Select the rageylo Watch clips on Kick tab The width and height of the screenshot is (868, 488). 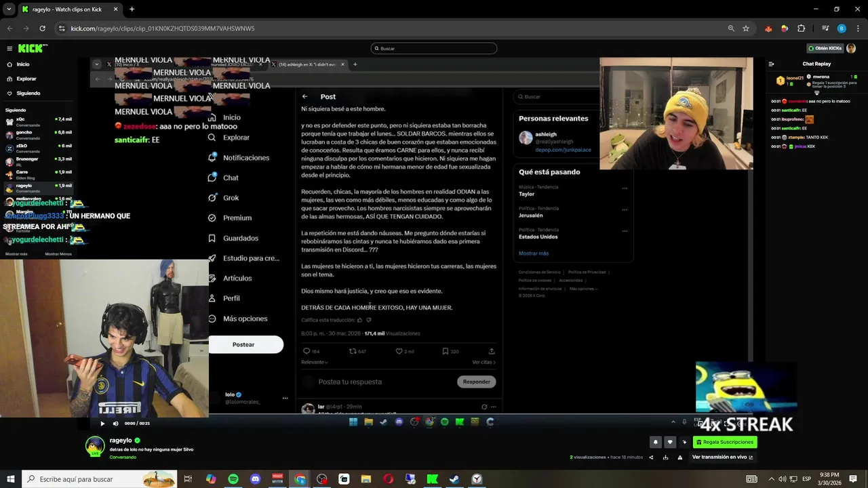[x=69, y=9]
